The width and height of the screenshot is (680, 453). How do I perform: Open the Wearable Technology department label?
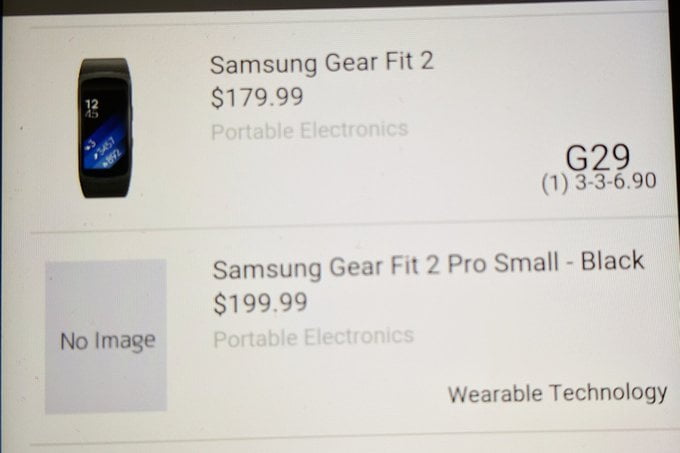(557, 393)
